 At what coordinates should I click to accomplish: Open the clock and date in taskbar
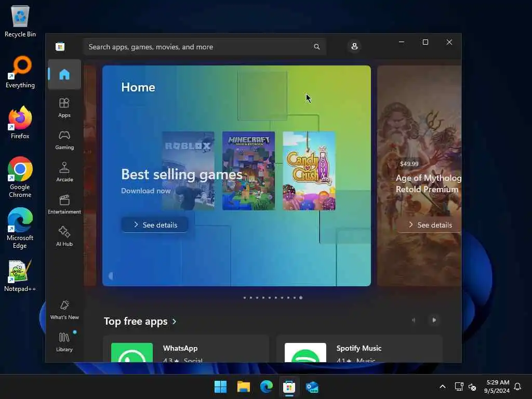coord(497,387)
